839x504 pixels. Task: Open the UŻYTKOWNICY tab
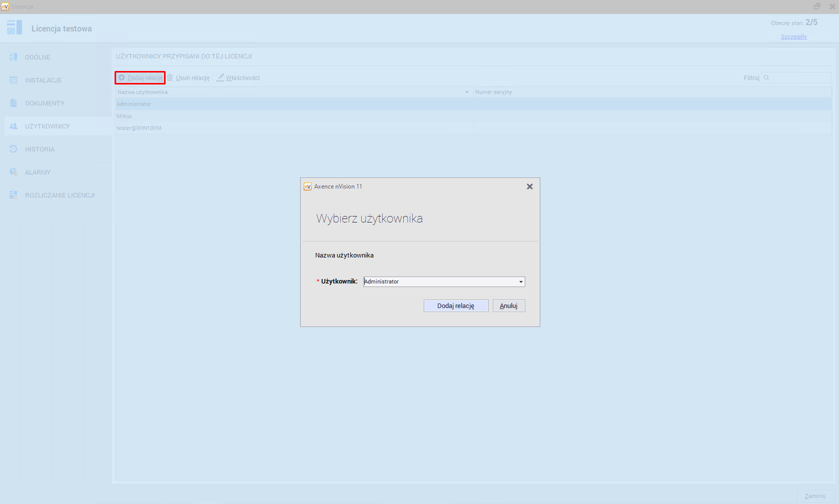click(48, 126)
